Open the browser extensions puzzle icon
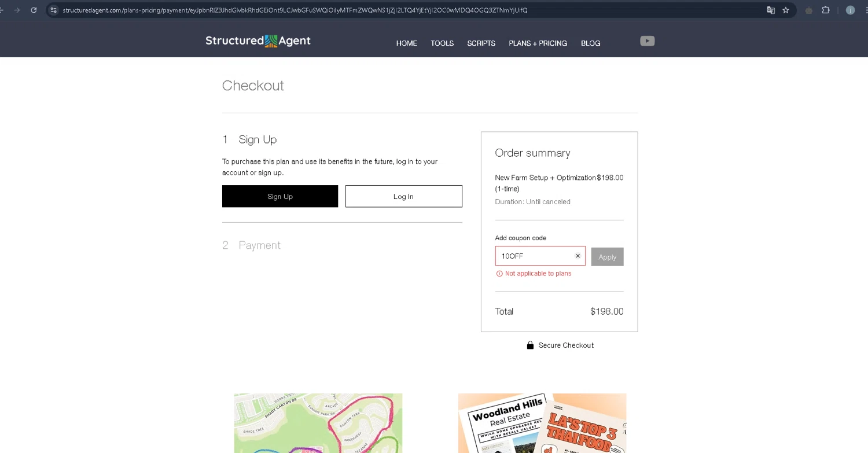The height and width of the screenshot is (453, 868). 826,10
